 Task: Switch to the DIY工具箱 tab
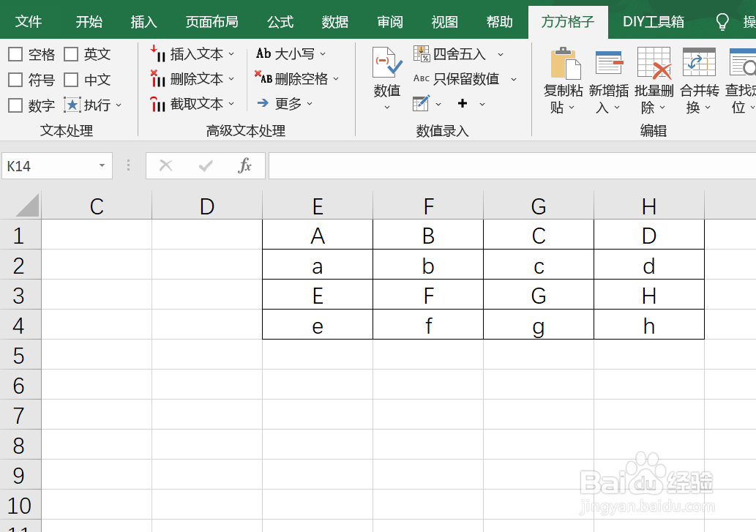654,22
